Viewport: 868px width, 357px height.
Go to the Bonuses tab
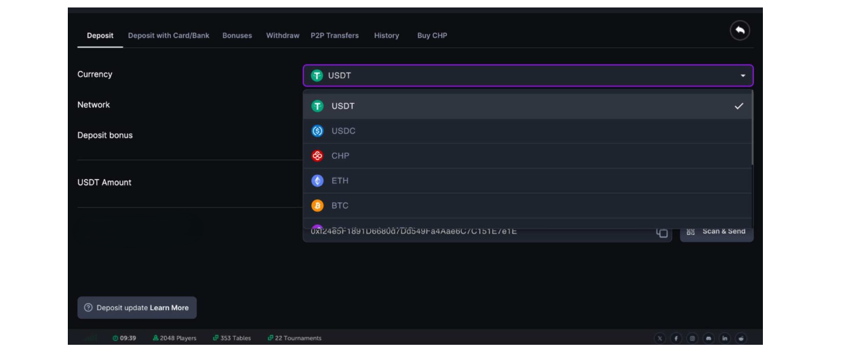point(237,35)
